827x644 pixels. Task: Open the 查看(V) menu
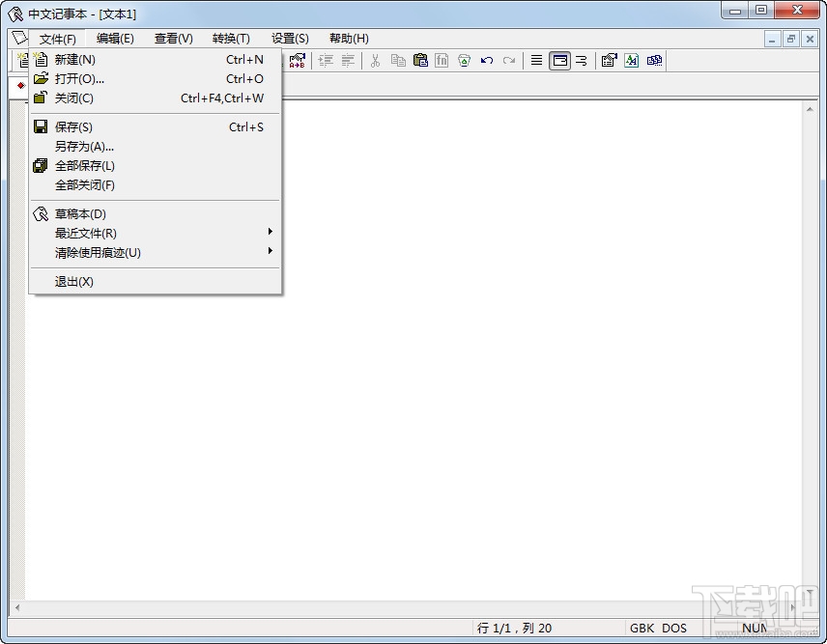[174, 39]
